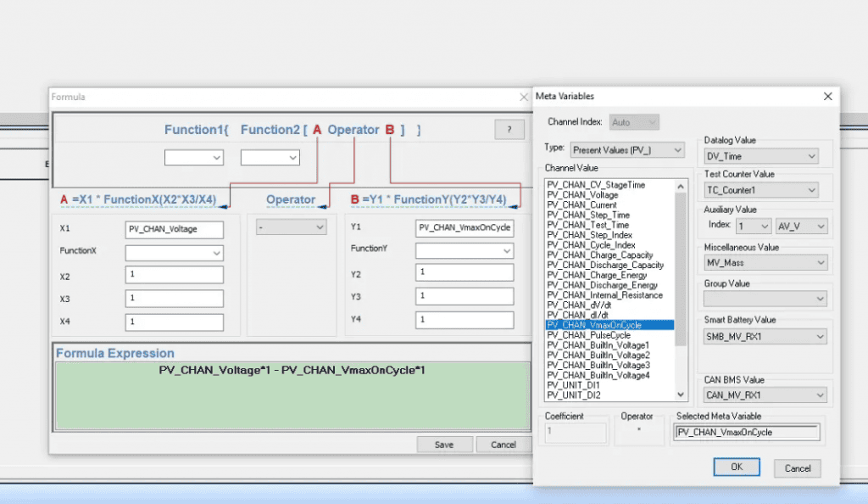This screenshot has height=504, width=868.
Task: Click the X2 value field
Action: (175, 275)
